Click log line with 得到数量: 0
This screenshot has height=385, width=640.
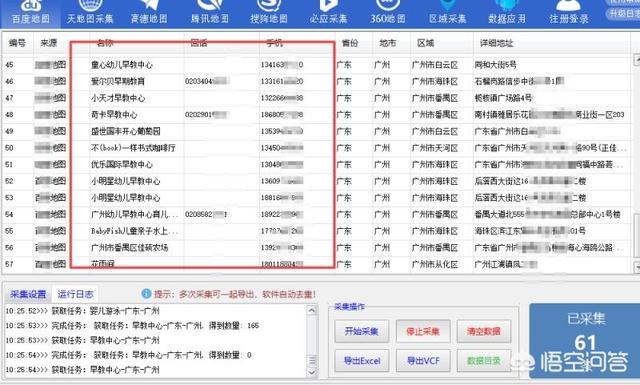coord(129,355)
